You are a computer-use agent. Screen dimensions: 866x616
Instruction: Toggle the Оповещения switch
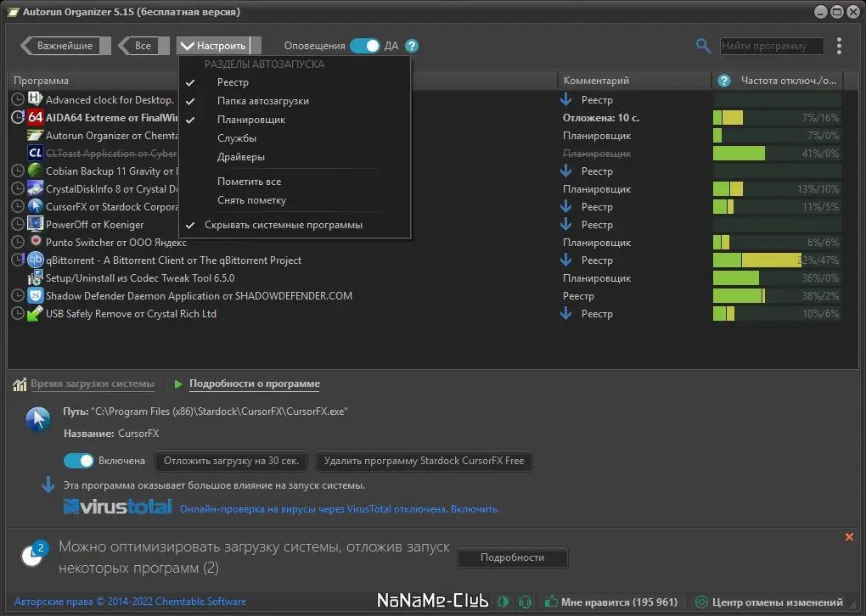[364, 46]
